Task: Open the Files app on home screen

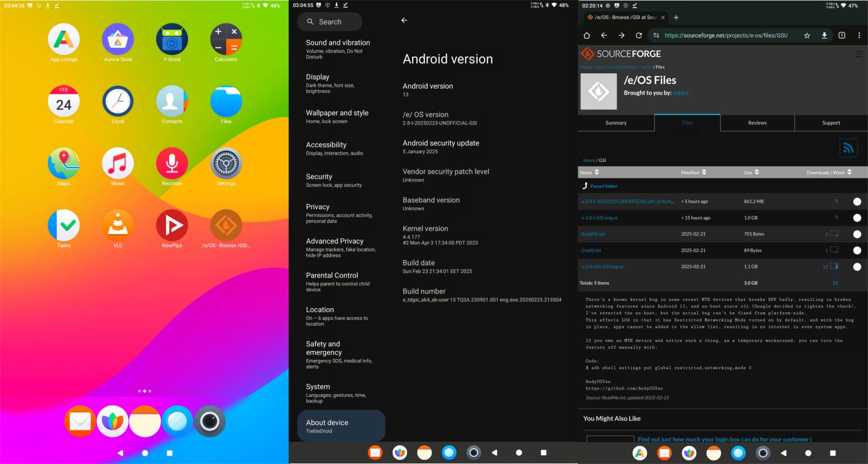Action: coord(226,101)
